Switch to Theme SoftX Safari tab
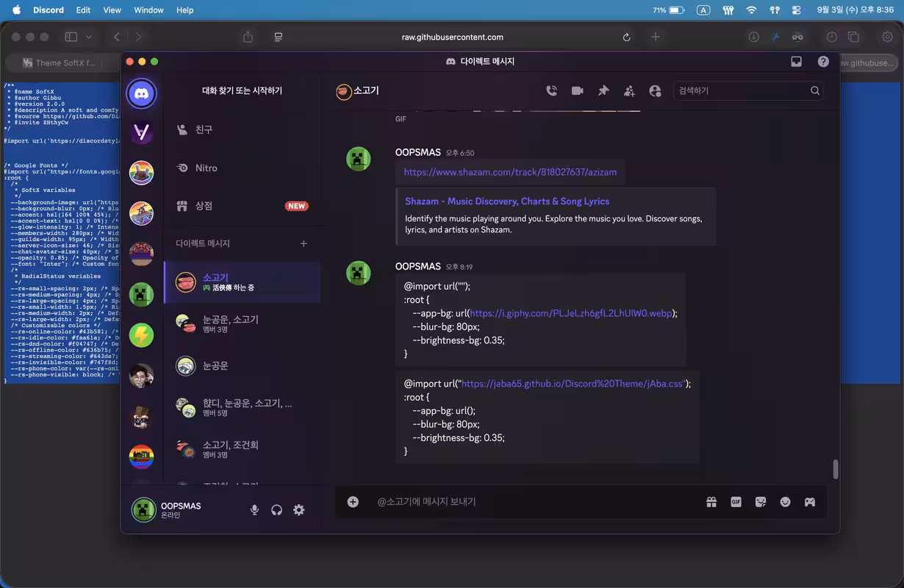This screenshot has width=904, height=588. [x=62, y=63]
